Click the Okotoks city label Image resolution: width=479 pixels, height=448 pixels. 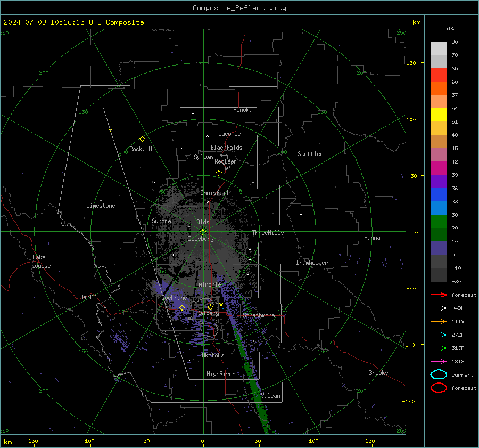click(x=213, y=355)
